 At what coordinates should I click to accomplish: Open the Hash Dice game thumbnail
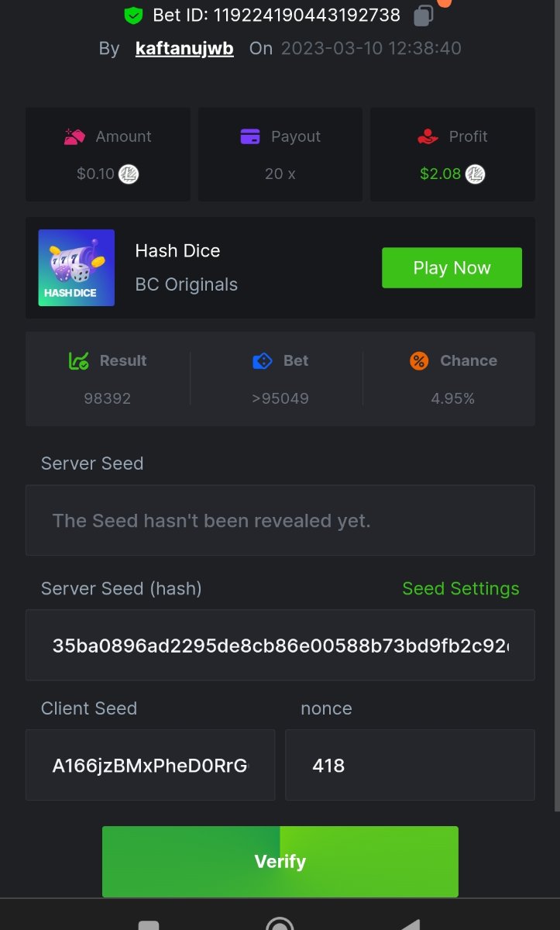click(77, 267)
